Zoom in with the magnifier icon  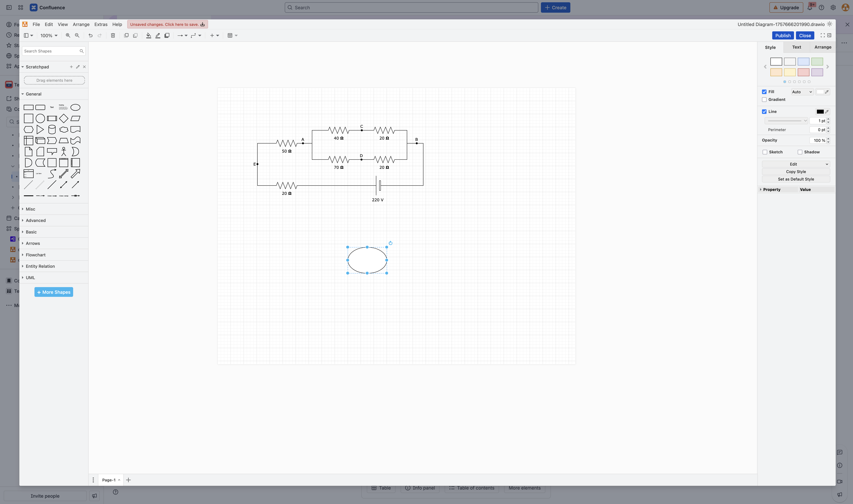[68, 35]
